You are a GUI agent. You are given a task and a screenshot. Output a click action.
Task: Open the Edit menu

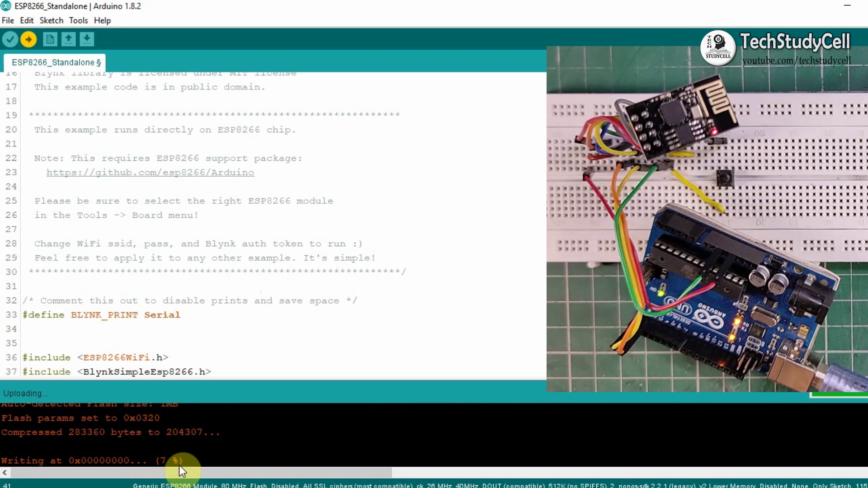(27, 20)
